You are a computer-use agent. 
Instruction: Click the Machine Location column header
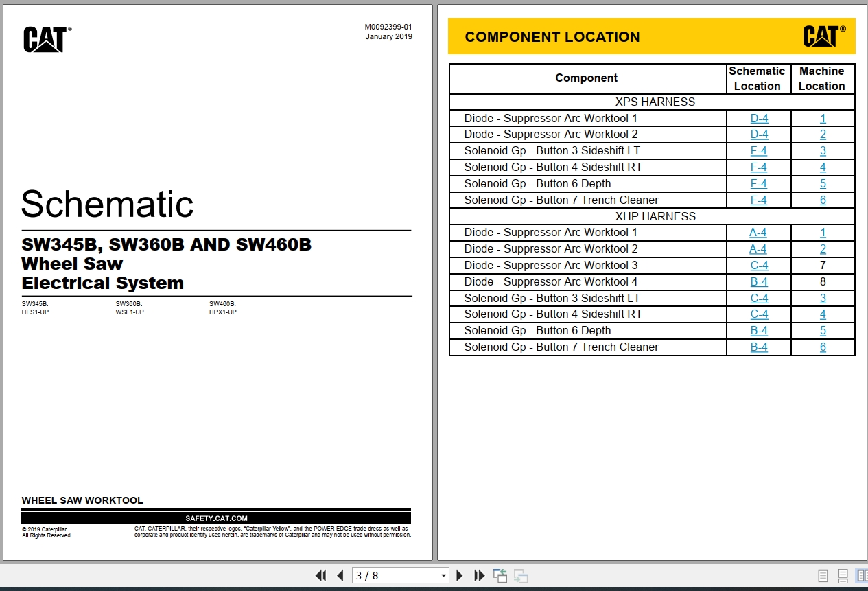(x=822, y=78)
